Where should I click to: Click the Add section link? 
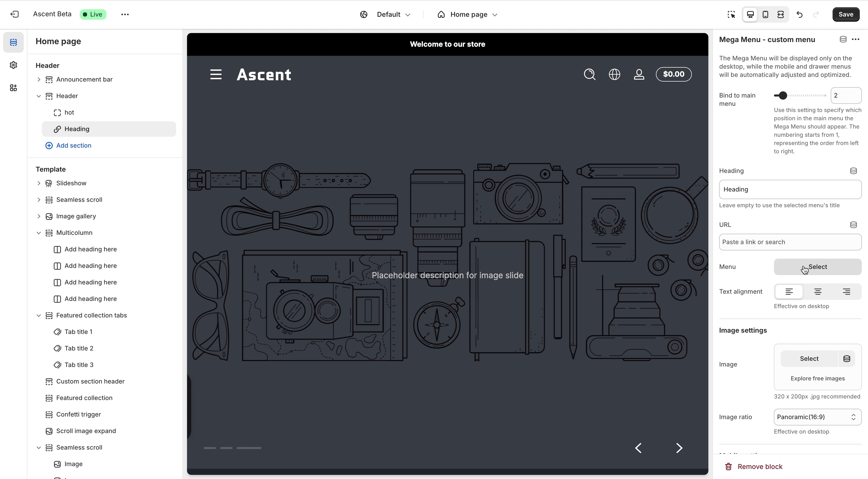pyautogui.click(x=73, y=145)
